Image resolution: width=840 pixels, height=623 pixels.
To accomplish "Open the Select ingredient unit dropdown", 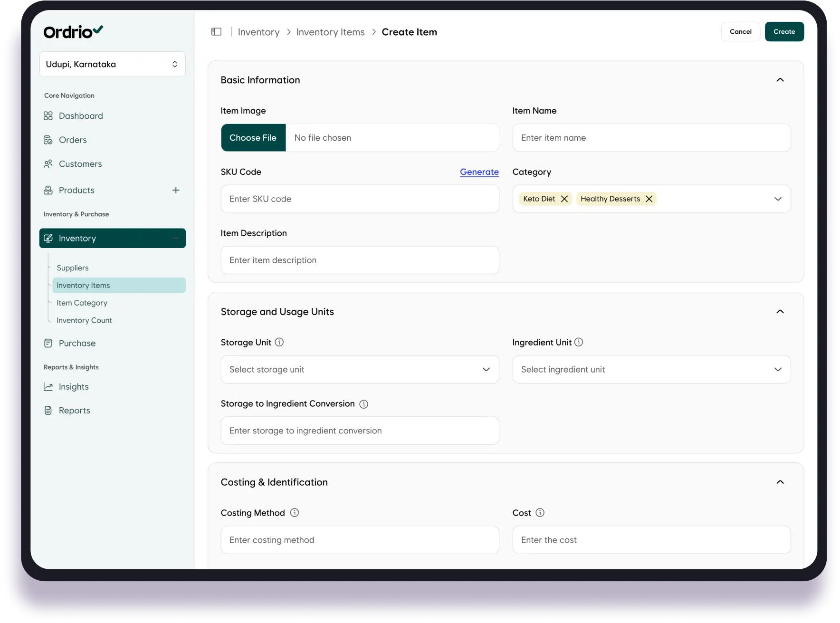I will click(x=651, y=369).
